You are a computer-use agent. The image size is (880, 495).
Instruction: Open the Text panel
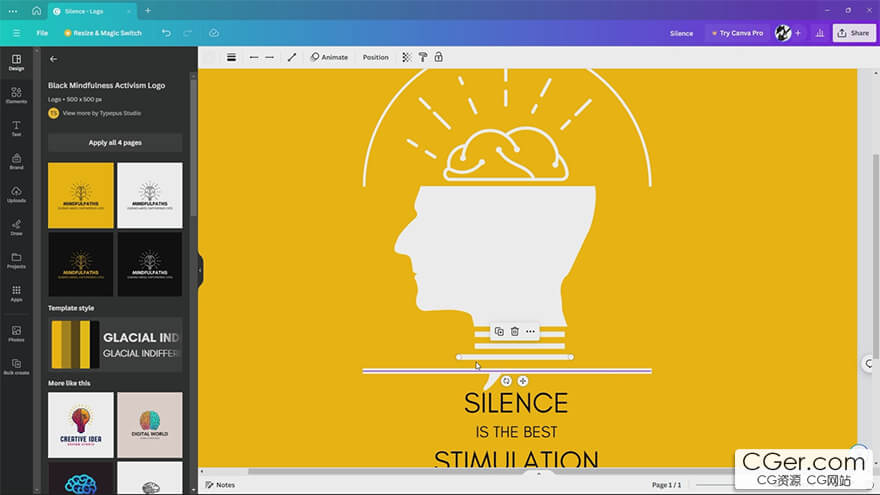point(16,129)
